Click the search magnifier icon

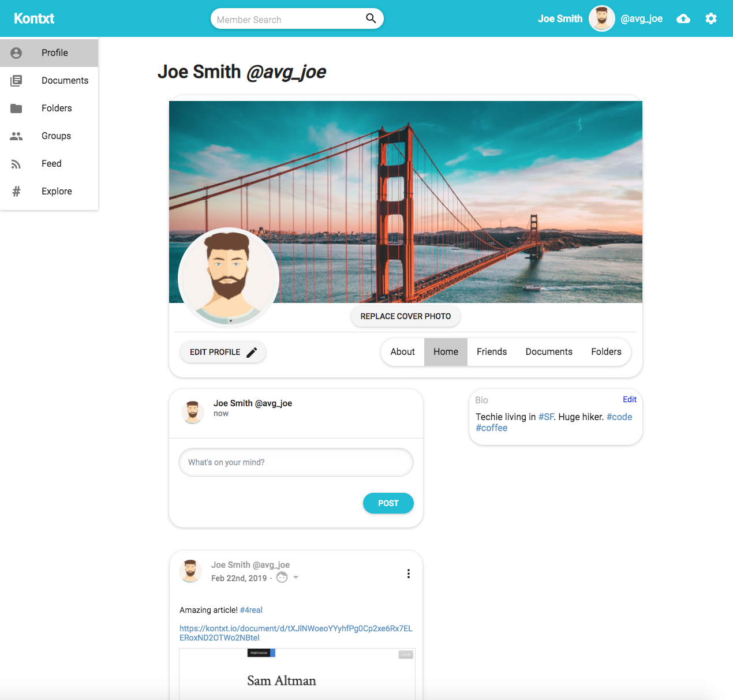371,18
